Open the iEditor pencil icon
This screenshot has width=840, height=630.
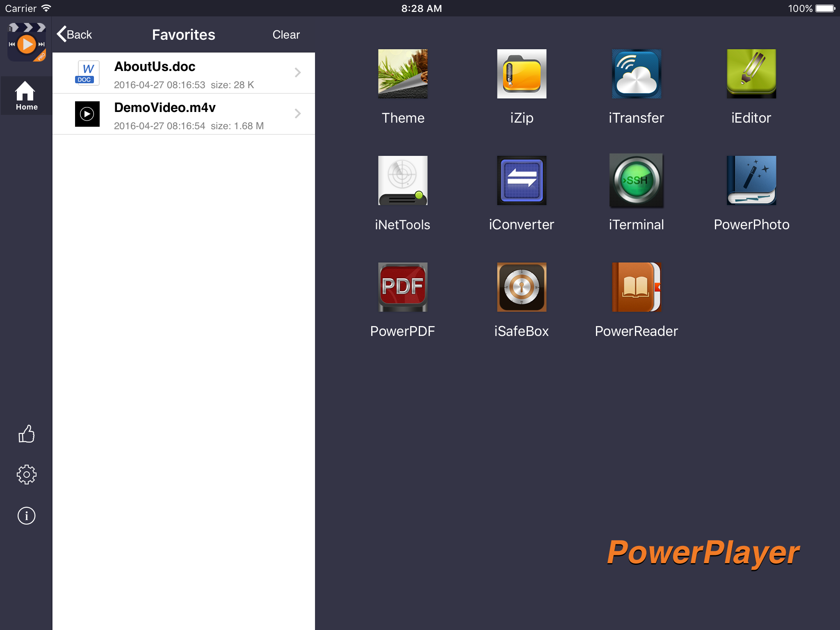coord(751,74)
